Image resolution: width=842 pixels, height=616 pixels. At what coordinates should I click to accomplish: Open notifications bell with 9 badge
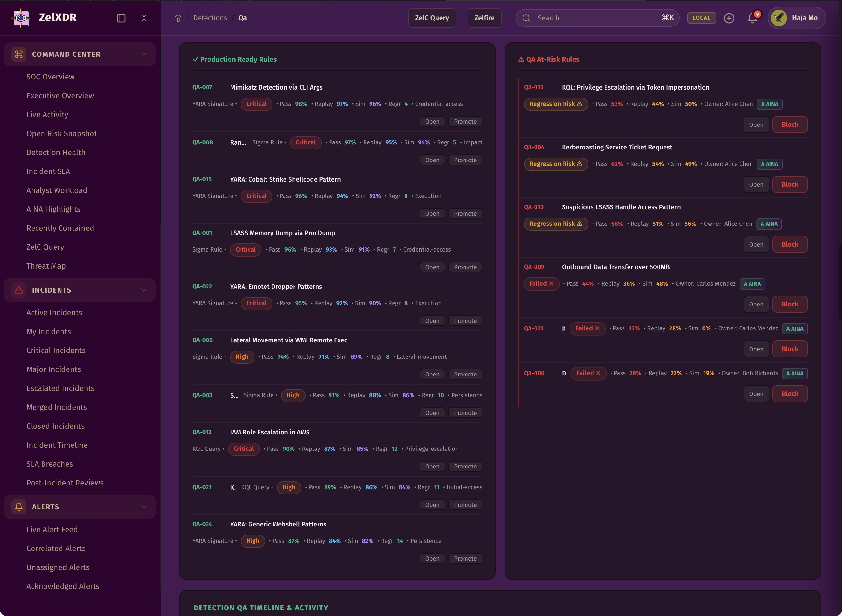(752, 18)
